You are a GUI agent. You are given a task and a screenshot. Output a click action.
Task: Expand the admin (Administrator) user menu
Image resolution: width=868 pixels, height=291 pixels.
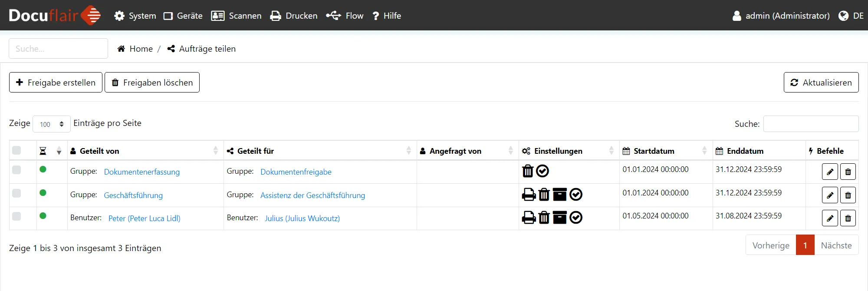(x=781, y=16)
